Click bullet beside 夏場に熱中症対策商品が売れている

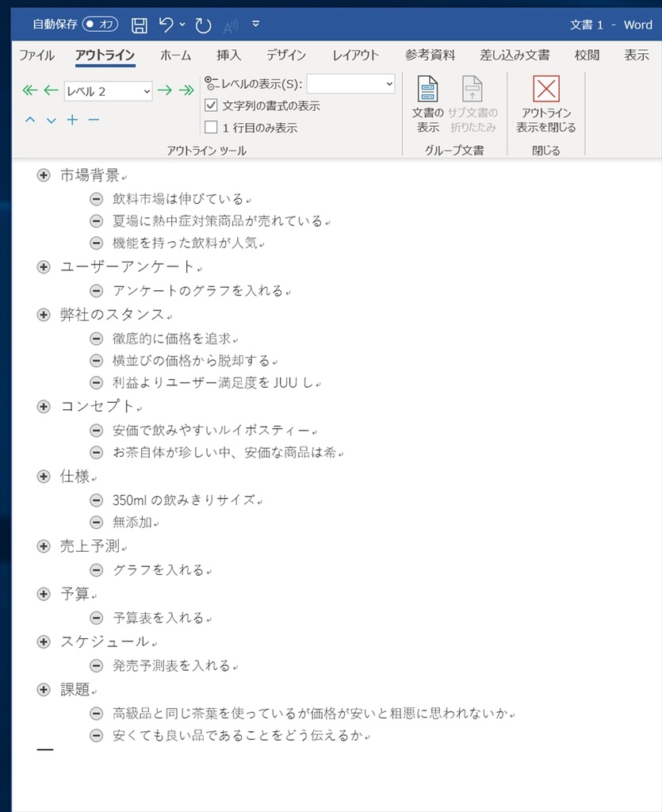96,221
